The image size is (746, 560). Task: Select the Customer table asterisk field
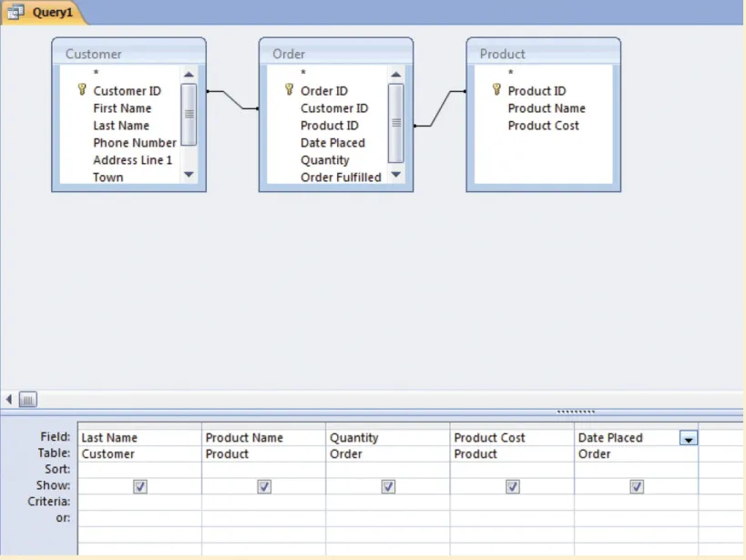pos(97,73)
